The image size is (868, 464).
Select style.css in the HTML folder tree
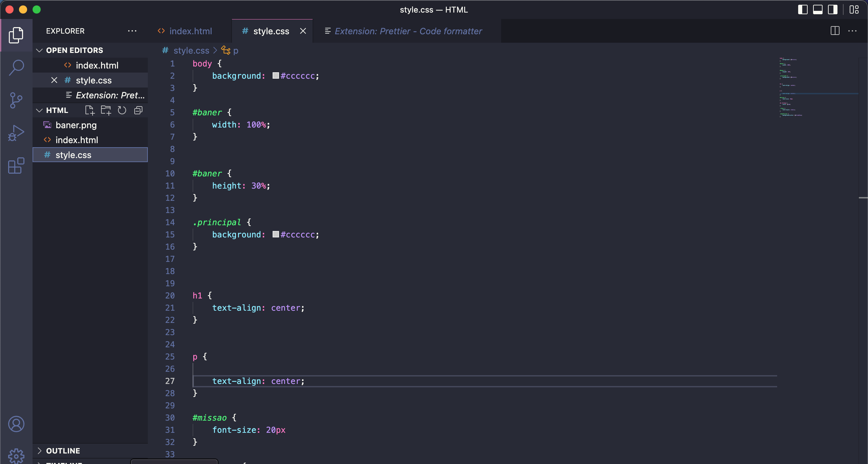click(x=90, y=155)
